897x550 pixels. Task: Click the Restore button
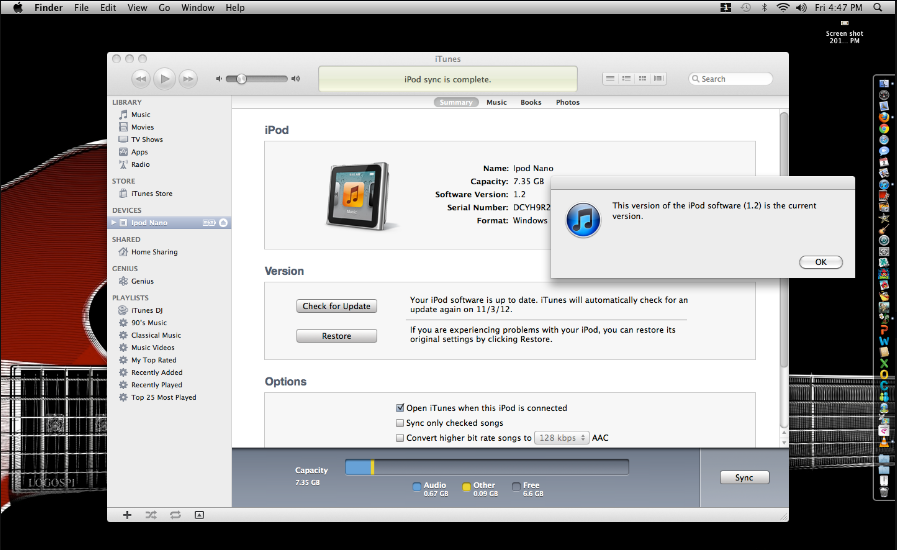(x=336, y=336)
